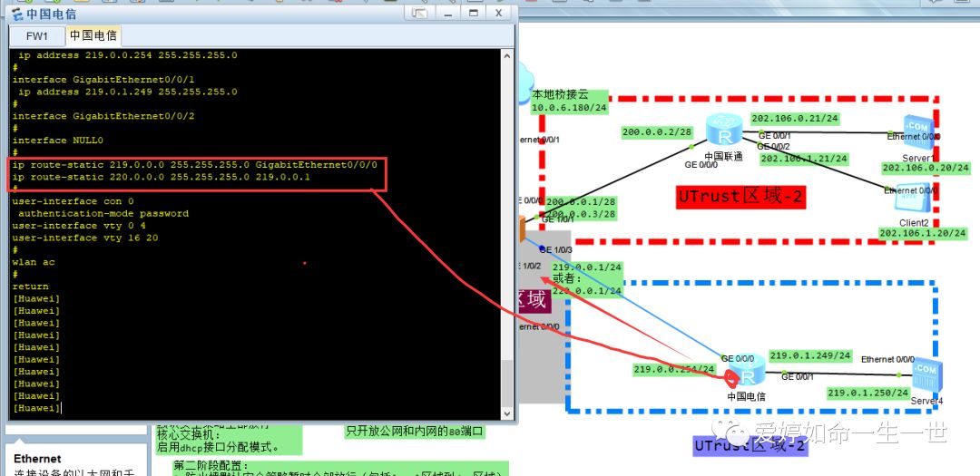Click the 只开放公网和内网的80端口 note
This screenshot has height=476, width=980.
[414, 431]
